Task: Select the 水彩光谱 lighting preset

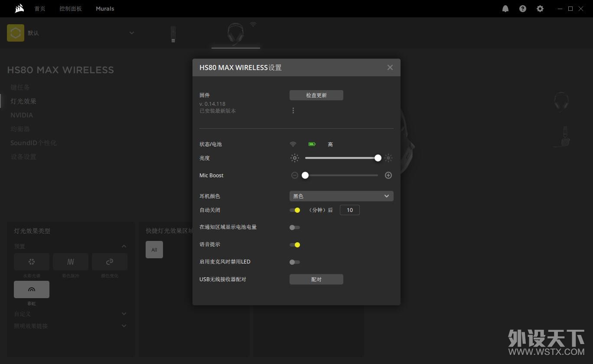Action: [32, 262]
